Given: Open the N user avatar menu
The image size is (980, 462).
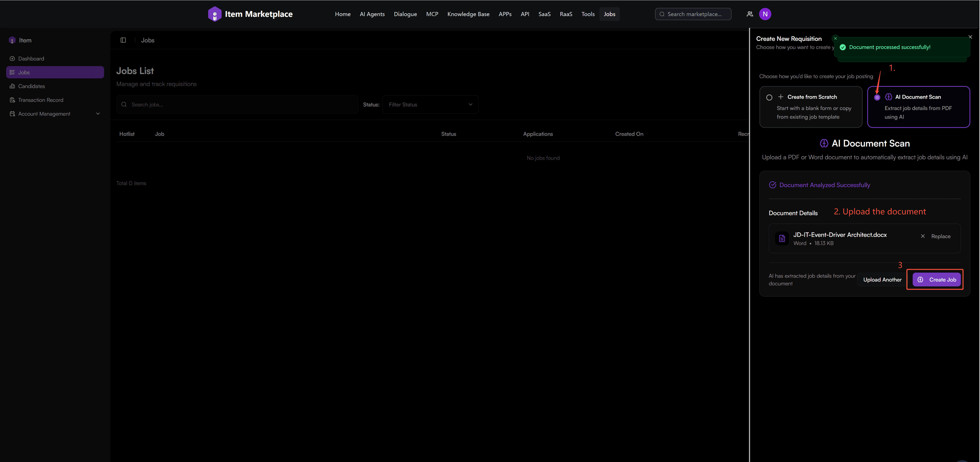Looking at the screenshot, I should (765, 14).
